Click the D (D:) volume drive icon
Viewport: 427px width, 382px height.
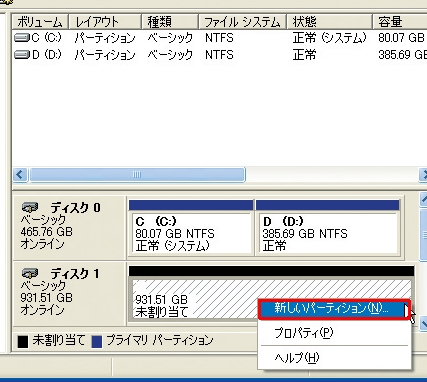[22, 54]
